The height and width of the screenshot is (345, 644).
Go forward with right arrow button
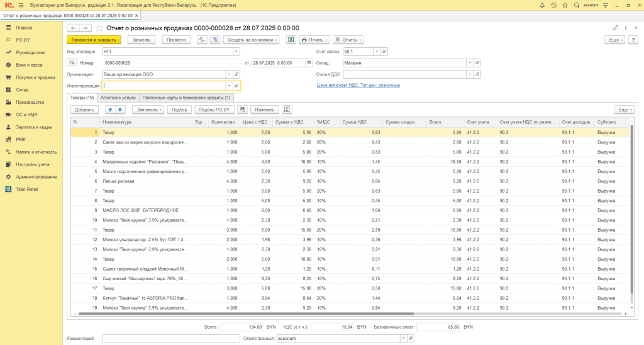click(x=85, y=28)
